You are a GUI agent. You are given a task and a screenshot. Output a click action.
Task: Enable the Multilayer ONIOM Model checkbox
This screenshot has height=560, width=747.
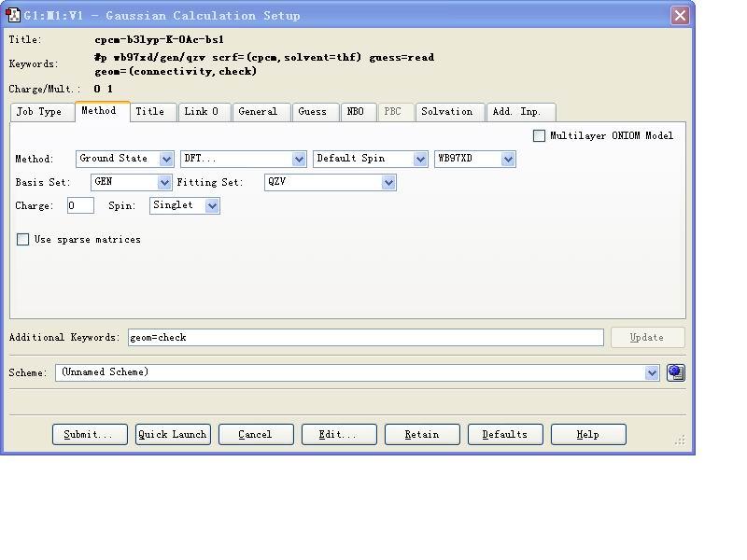point(539,135)
